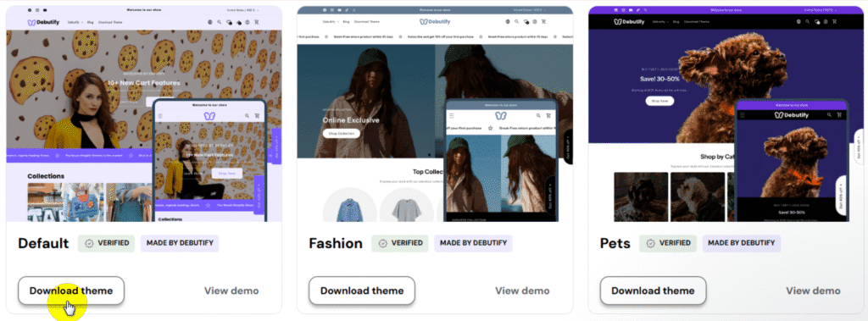Image resolution: width=868 pixels, height=321 pixels.
Task: Click cart icon in Fashion preview header
Action: pos(543,21)
